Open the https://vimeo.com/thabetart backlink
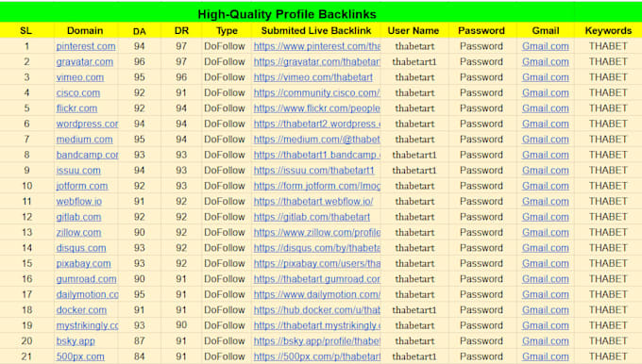The width and height of the screenshot is (642, 364). tap(313, 77)
